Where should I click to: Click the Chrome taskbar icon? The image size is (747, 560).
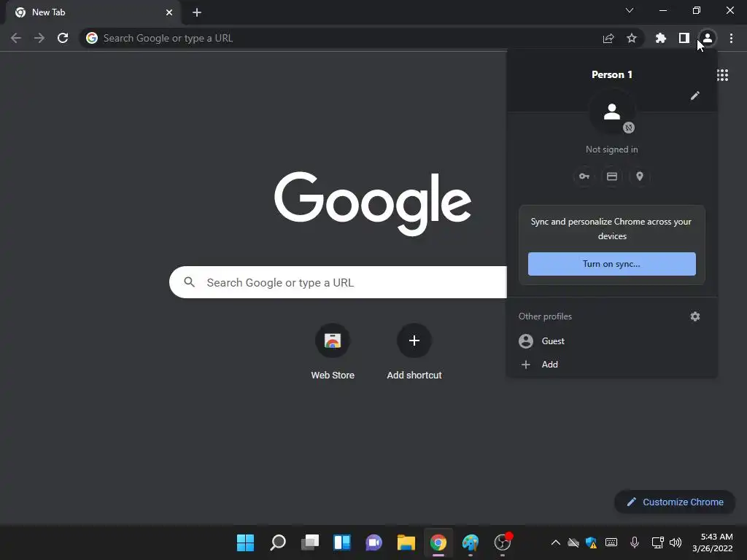[438, 542]
